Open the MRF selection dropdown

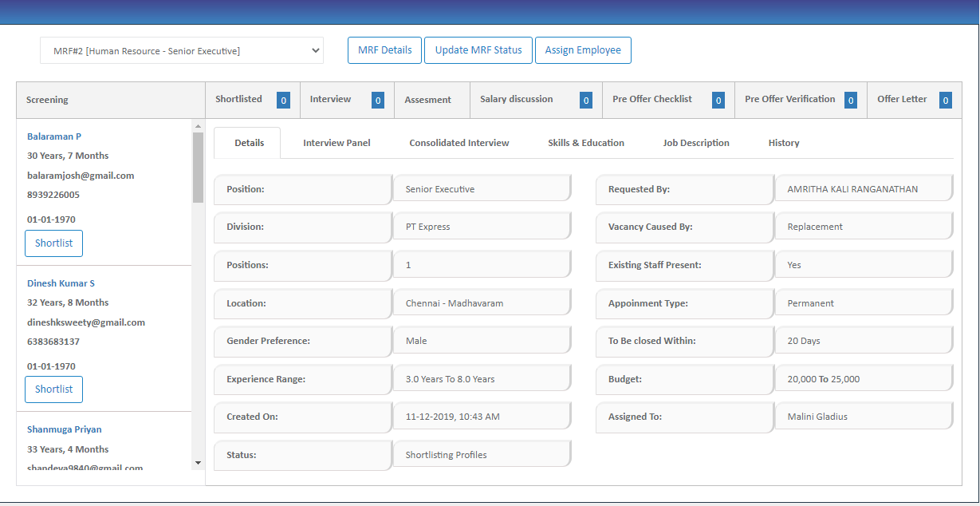coord(181,49)
